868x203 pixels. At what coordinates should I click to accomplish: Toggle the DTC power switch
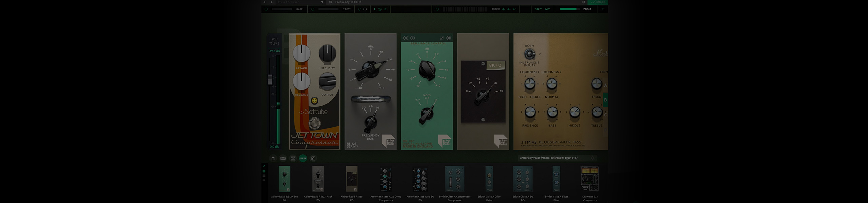pos(313,9)
